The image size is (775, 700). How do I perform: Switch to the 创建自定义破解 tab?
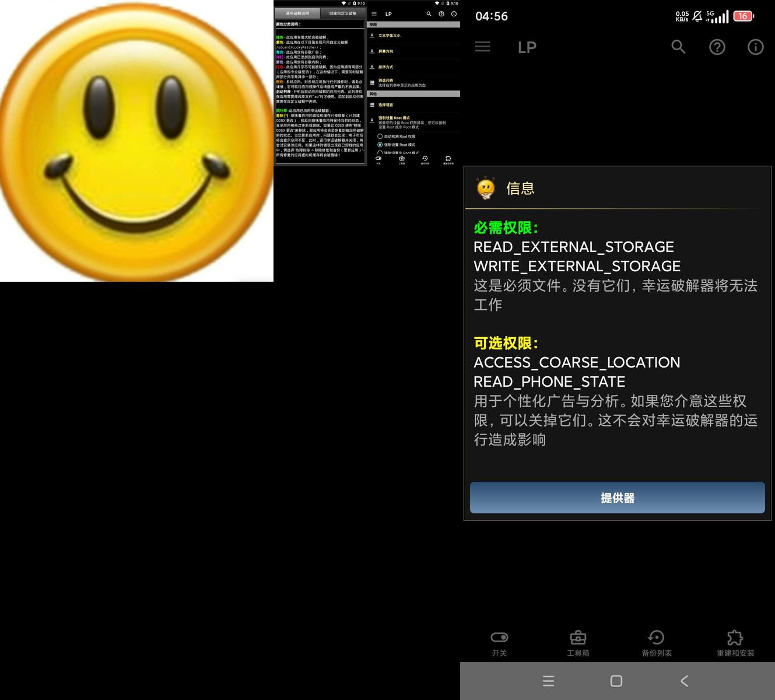[x=342, y=13]
